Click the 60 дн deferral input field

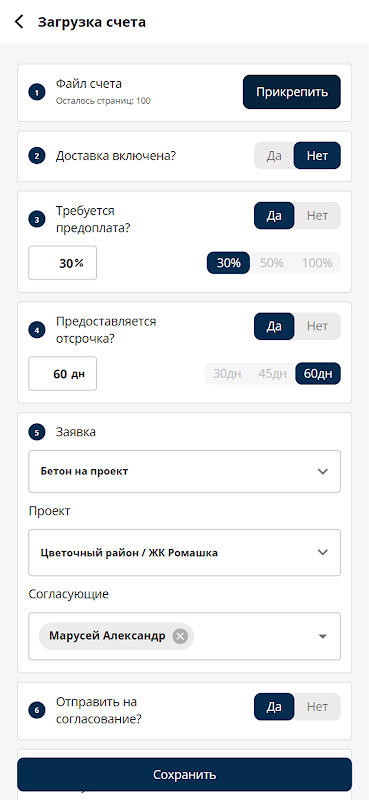(x=62, y=373)
